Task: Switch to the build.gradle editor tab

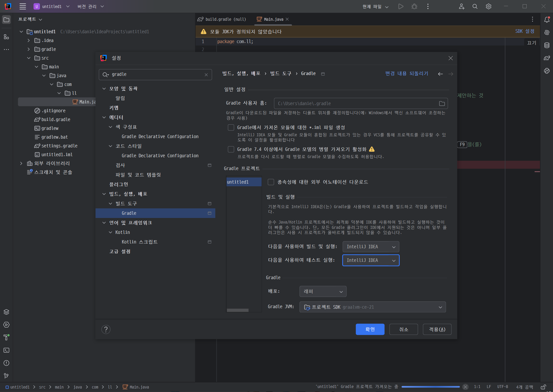Action: point(222,19)
